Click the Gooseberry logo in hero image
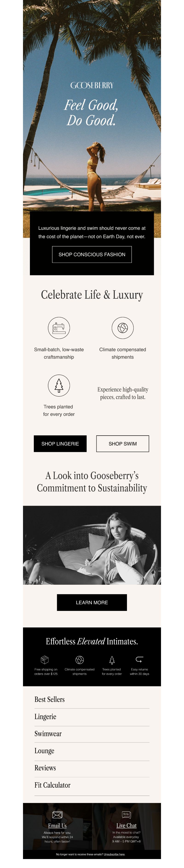This screenshot has width=184, height=868. (92, 85)
